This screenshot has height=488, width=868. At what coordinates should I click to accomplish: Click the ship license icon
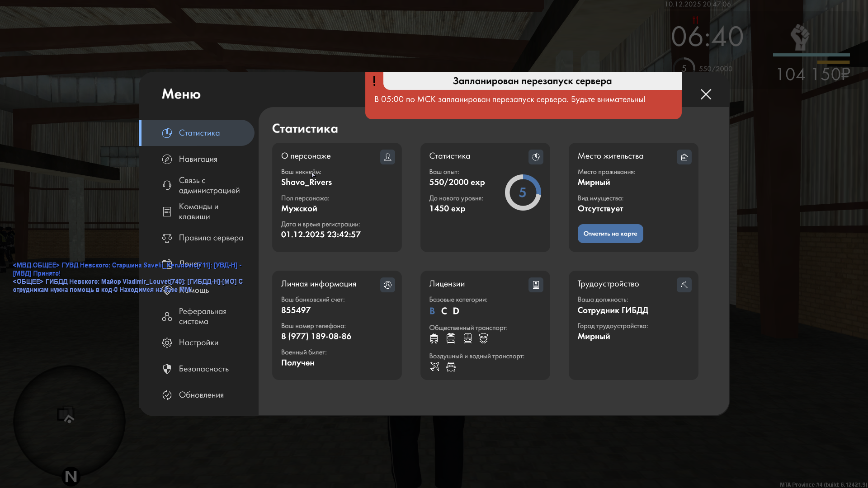coord(451,367)
